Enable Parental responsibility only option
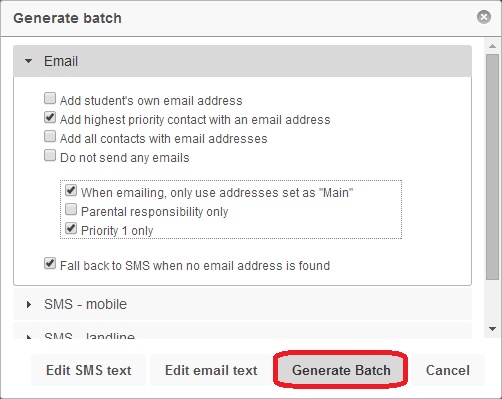502x399 pixels. 71,209
